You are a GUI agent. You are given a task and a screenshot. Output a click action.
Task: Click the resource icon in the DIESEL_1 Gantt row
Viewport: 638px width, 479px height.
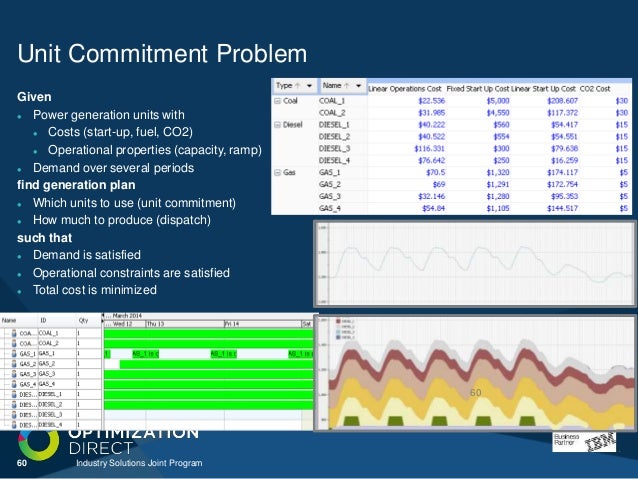coord(14,394)
